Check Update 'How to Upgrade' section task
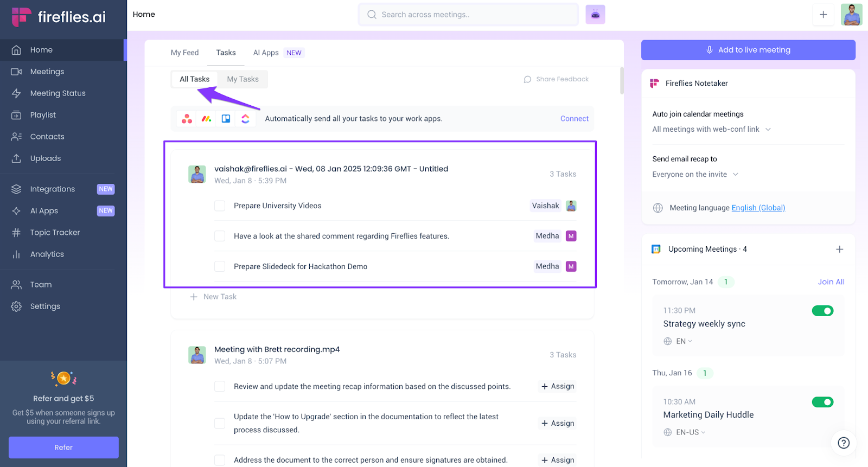This screenshot has width=868, height=467. click(x=220, y=424)
